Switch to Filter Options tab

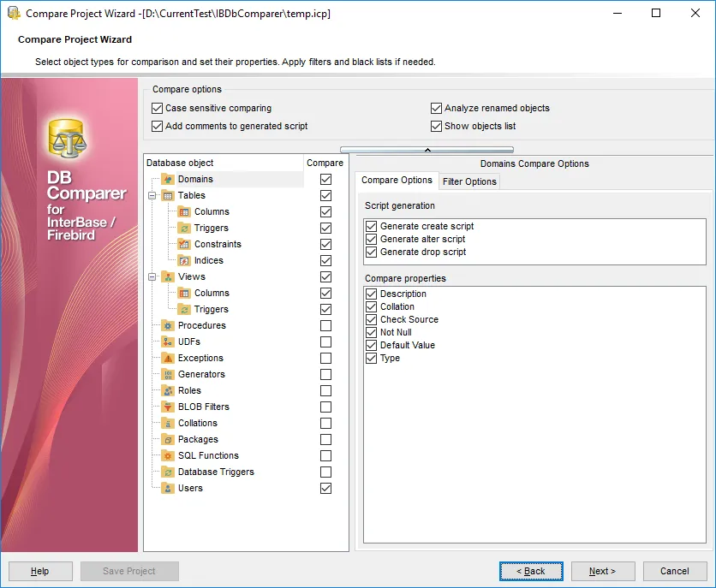click(469, 181)
